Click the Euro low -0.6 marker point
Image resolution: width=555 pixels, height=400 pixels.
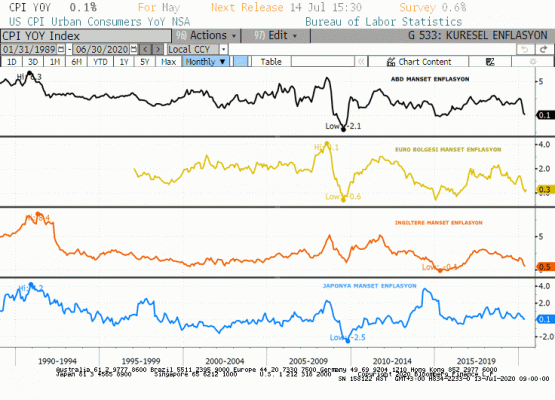(343, 200)
